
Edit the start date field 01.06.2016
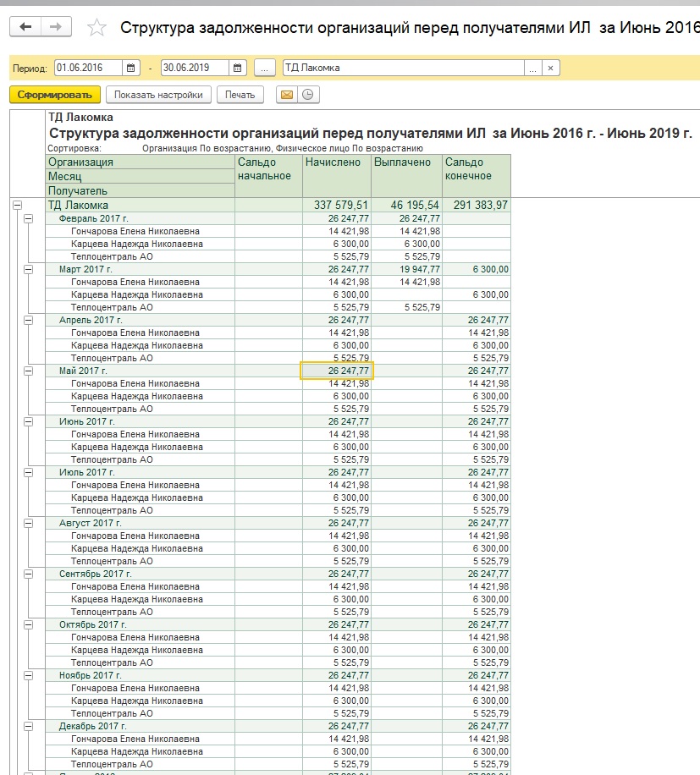88,68
